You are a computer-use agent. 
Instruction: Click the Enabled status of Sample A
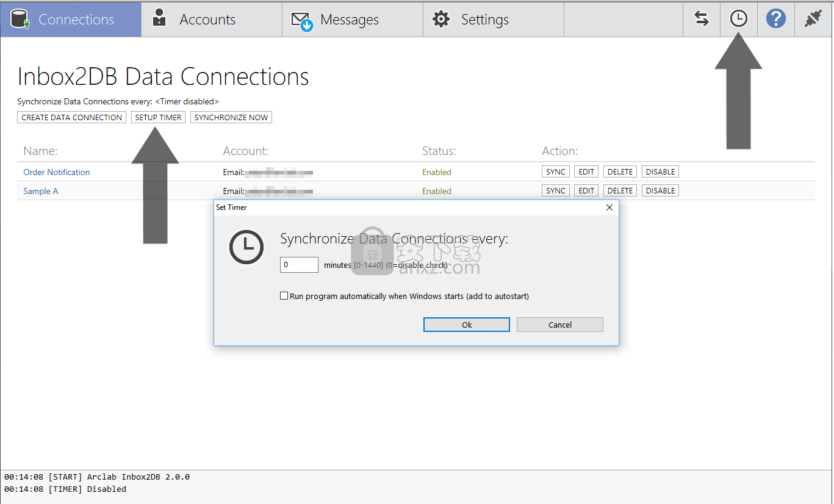click(x=437, y=191)
